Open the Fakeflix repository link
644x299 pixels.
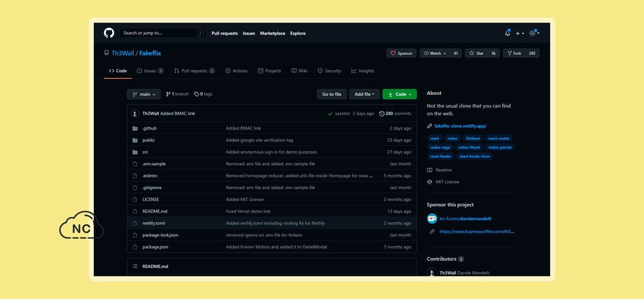point(150,53)
